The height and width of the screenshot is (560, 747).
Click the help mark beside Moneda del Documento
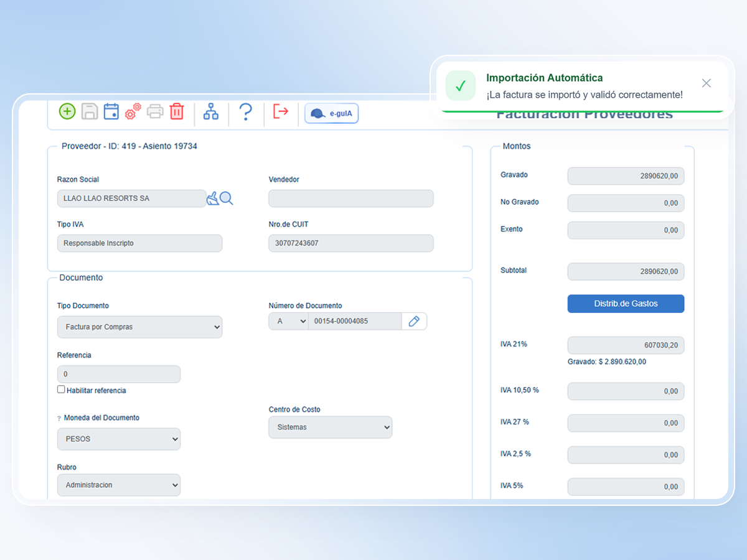pyautogui.click(x=59, y=419)
